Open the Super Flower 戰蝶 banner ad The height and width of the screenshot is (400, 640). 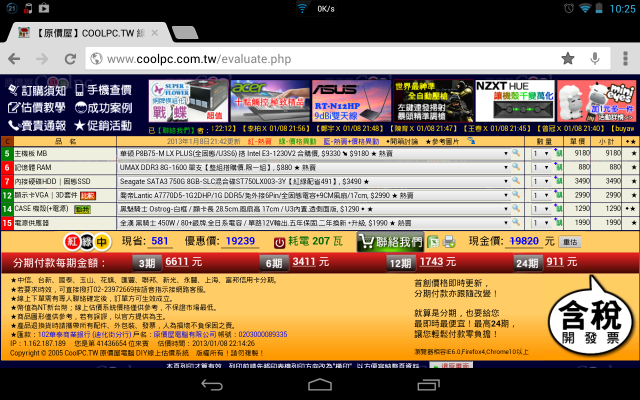click(x=189, y=100)
